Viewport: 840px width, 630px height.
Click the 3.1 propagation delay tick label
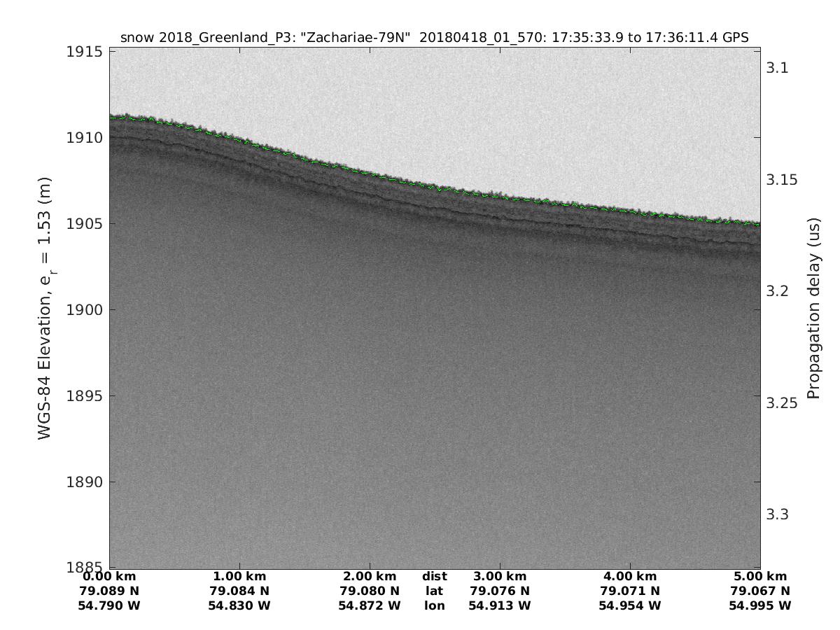click(x=777, y=68)
